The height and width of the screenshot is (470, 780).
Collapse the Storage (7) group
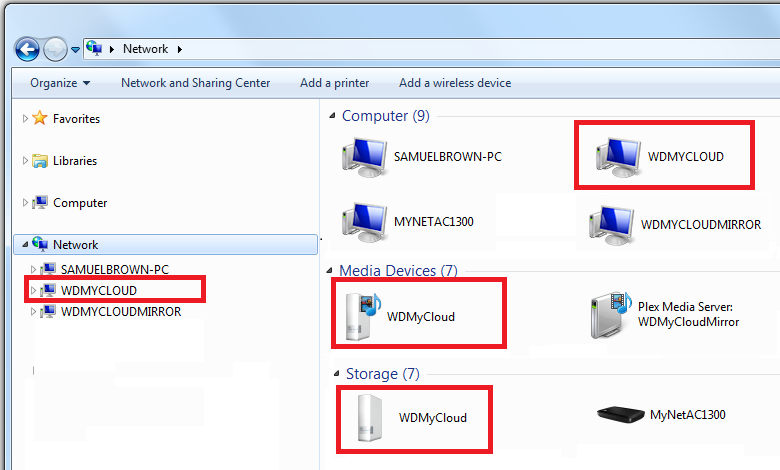(x=336, y=374)
